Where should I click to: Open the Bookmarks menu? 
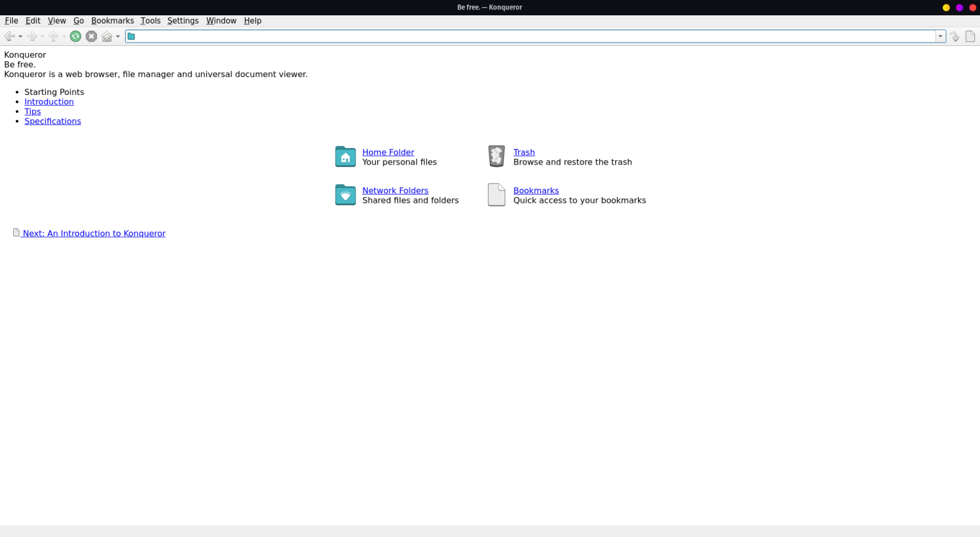[x=112, y=20]
